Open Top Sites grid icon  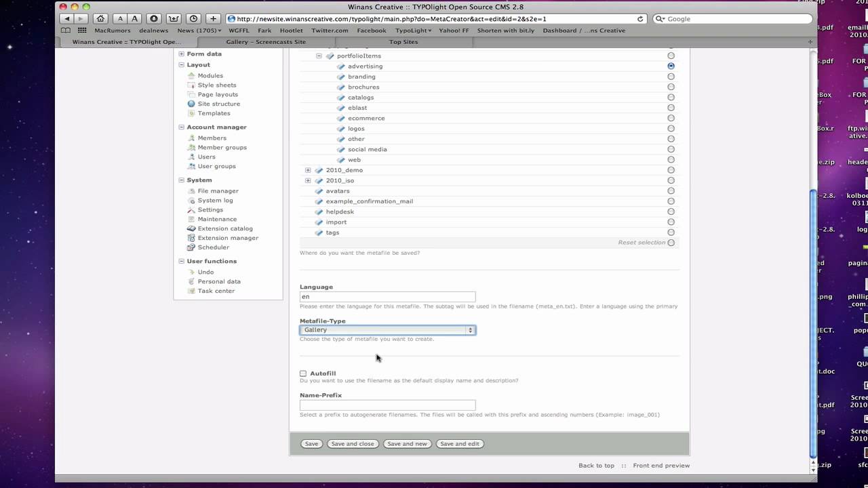[82, 30]
